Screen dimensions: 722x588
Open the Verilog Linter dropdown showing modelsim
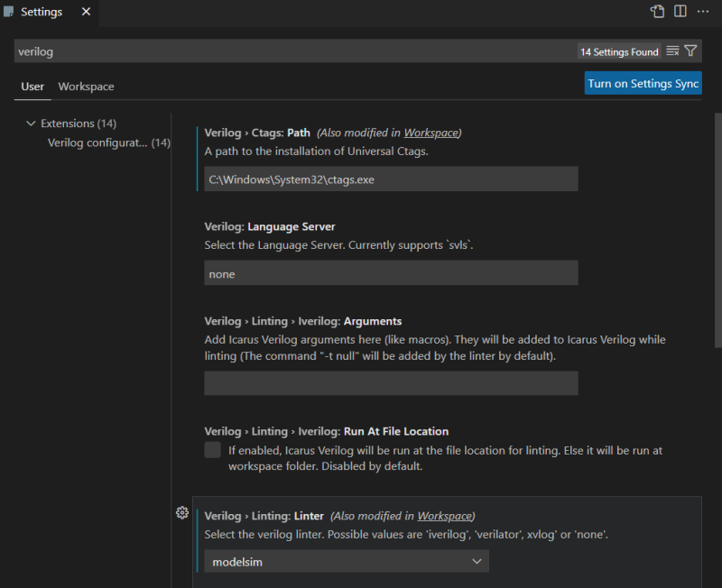click(347, 562)
